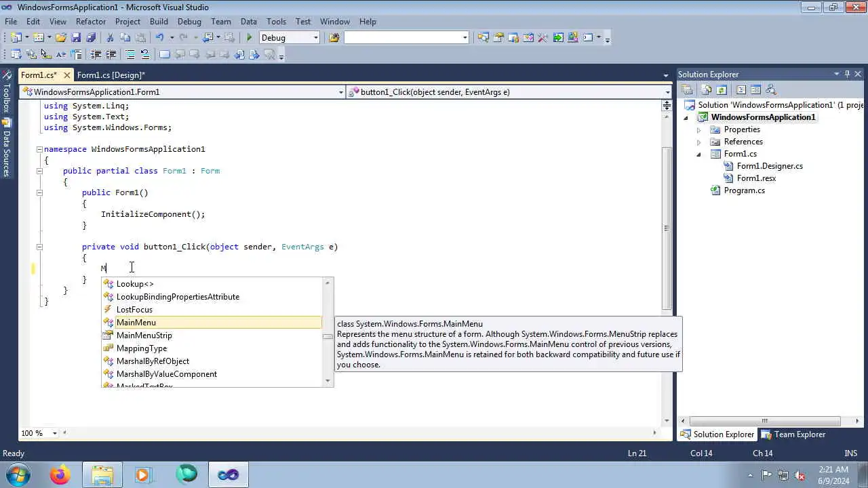
Task: Select Form1.Designer.cs in Solution Explorer
Action: pos(770,166)
